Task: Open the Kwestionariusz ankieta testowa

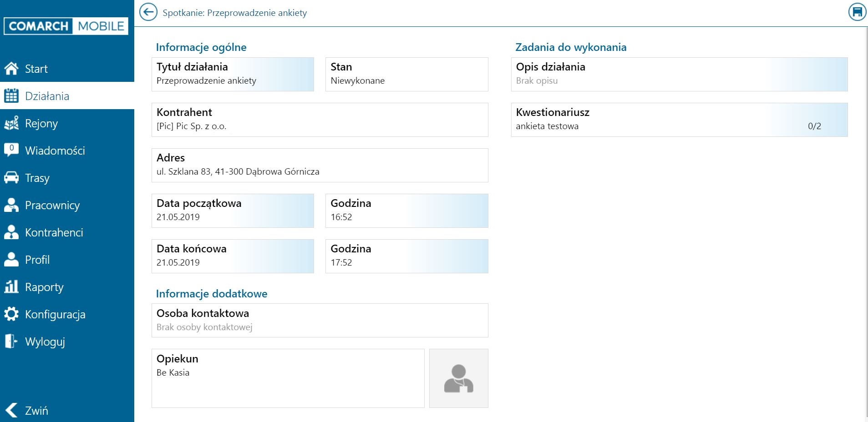Action: click(679, 120)
